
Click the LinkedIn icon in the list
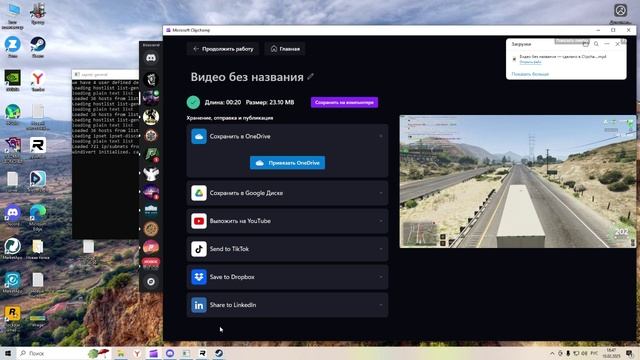[x=199, y=305]
